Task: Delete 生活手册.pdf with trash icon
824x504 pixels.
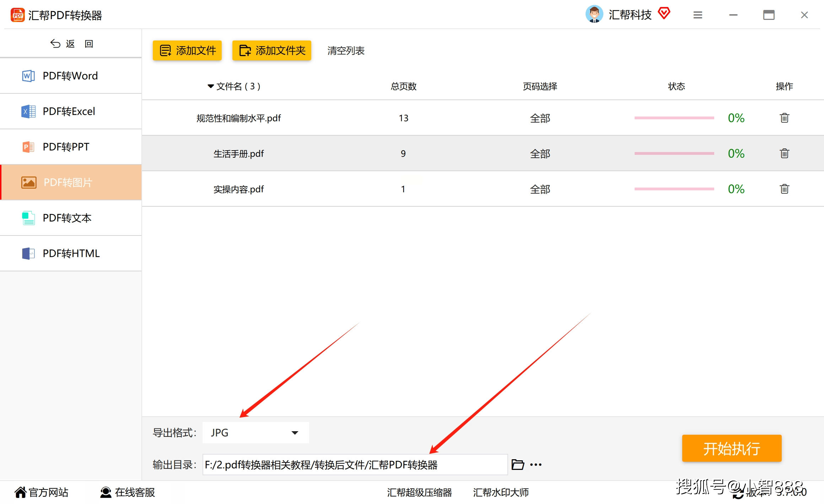Action: pyautogui.click(x=785, y=153)
